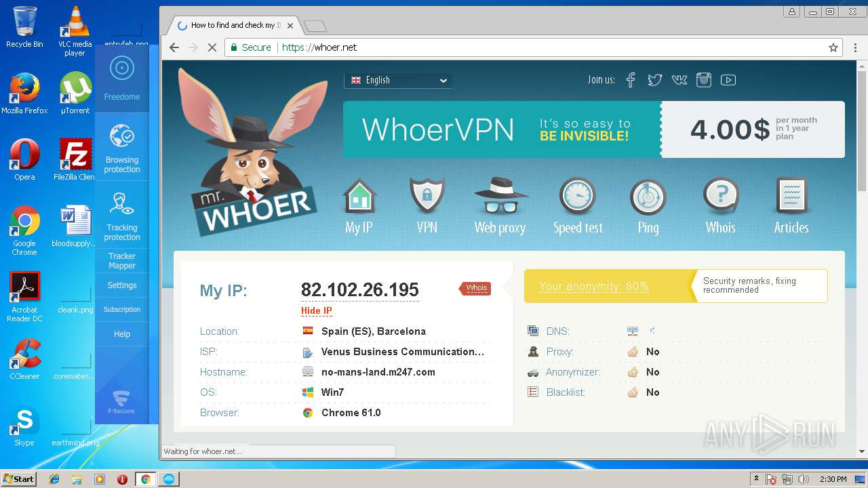Visit Whoer VK page icon
The image size is (868, 488).
[x=679, y=80]
